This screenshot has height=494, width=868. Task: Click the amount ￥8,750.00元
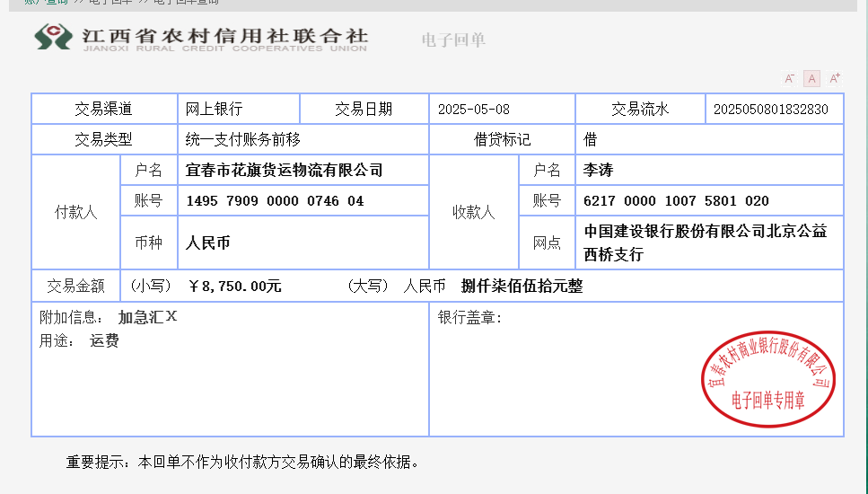235,287
